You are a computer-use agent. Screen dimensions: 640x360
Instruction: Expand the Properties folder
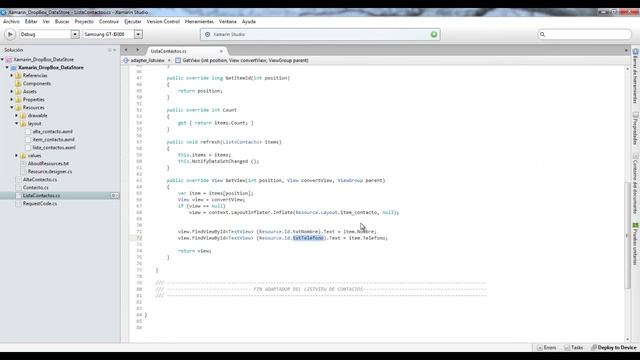tap(12, 100)
